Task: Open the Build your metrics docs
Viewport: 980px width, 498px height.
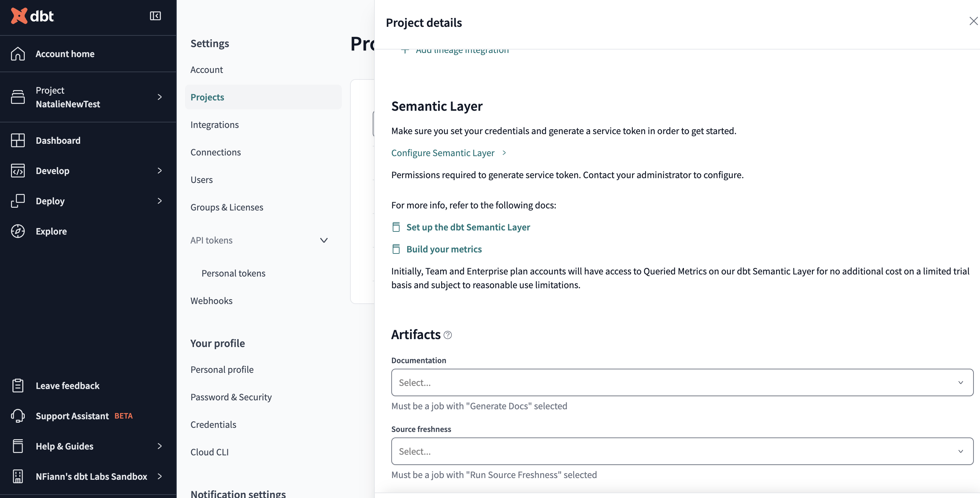Action: click(444, 249)
